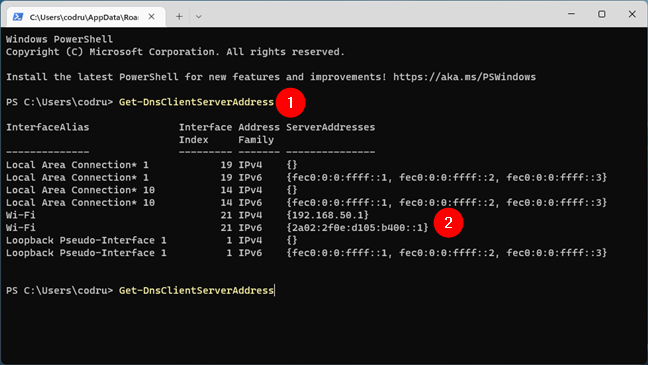648x365 pixels.
Task: Select Loopback Pseudo-Interface 1 IPv4 row
Action: point(152,240)
